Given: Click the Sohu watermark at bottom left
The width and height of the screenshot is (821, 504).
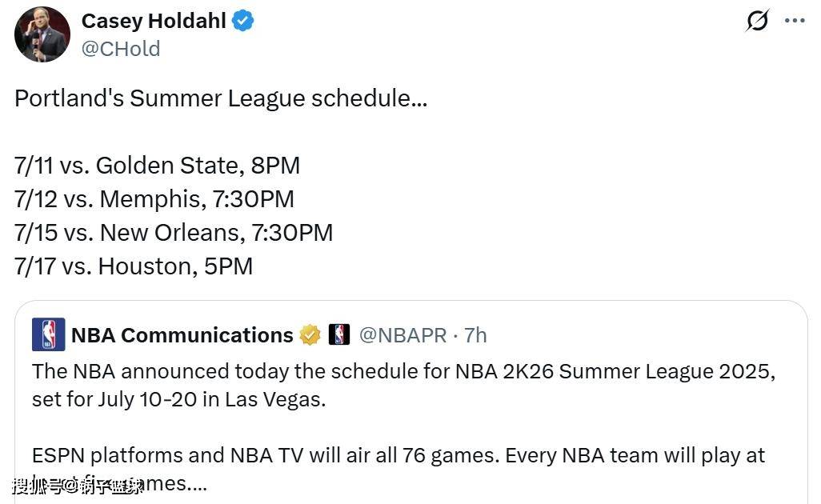Looking at the screenshot, I should [78, 485].
